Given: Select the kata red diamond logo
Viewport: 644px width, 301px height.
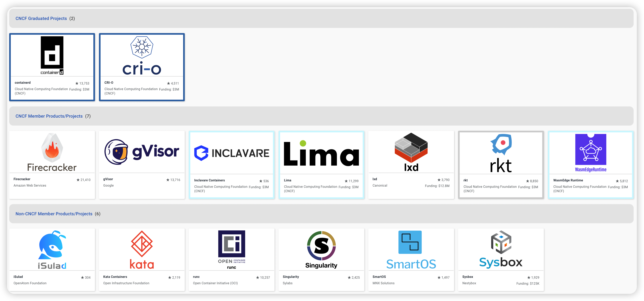Looking at the screenshot, I should coord(142,250).
